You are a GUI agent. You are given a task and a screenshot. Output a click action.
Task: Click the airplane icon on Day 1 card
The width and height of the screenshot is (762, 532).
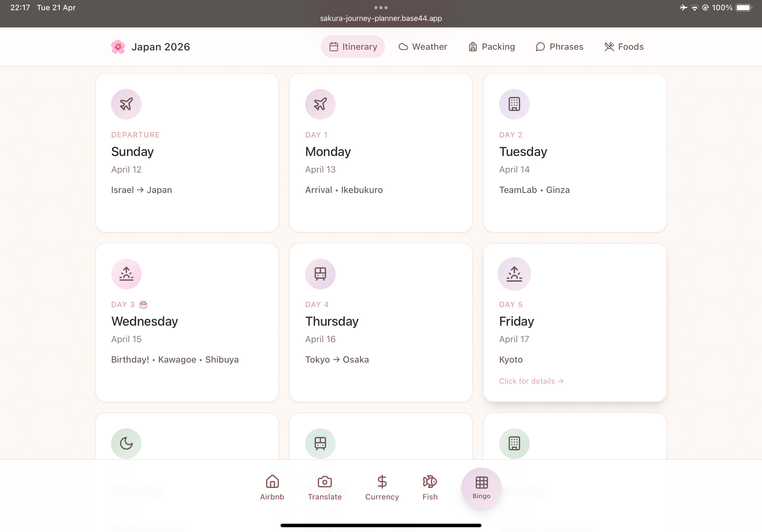[x=320, y=104]
